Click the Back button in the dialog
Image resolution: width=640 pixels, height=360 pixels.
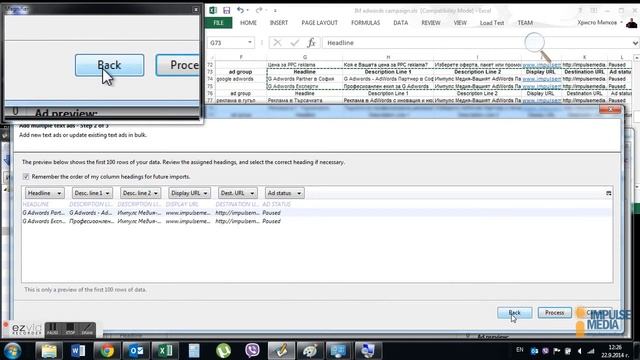(515, 313)
